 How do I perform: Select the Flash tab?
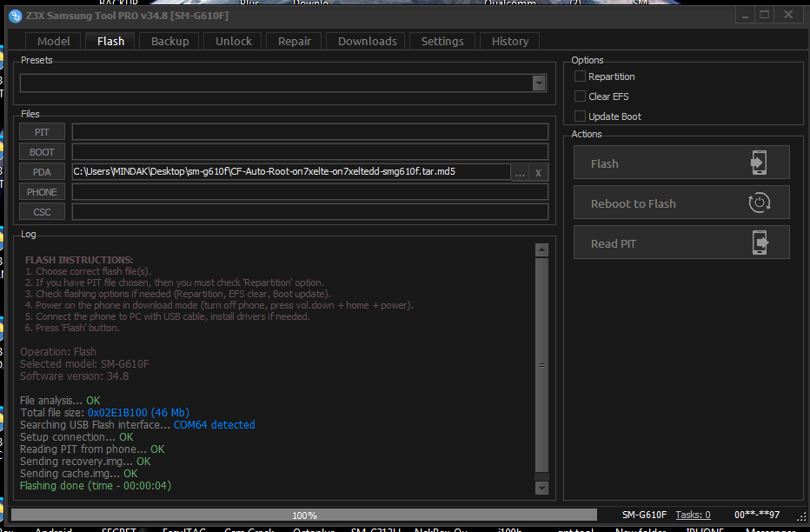point(110,42)
